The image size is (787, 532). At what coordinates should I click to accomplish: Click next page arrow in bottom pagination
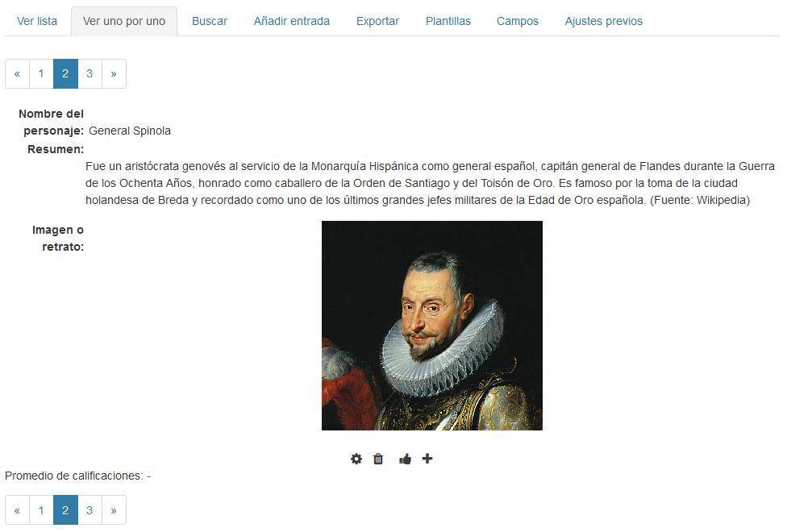pos(114,510)
